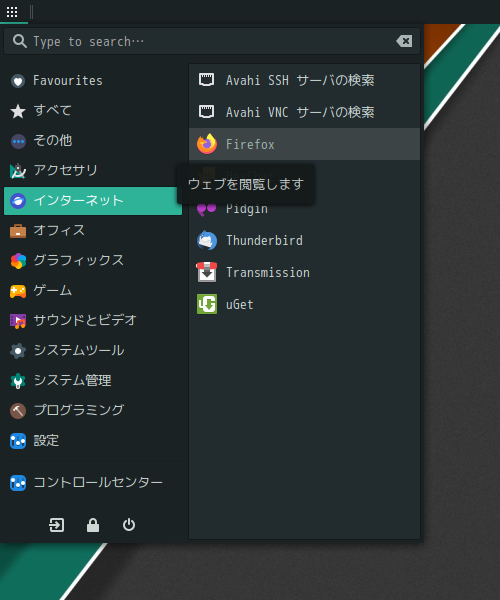Click the hammer icon for プログラミング
Image resolution: width=500 pixels, height=600 pixels.
pos(18,411)
